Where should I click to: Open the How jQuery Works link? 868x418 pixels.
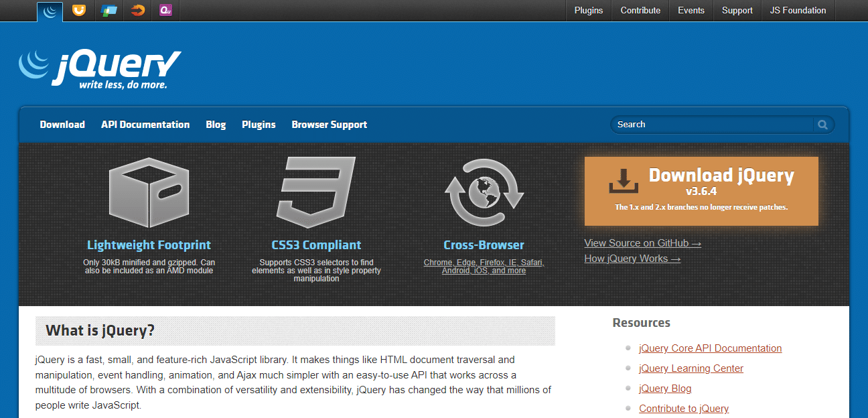[x=632, y=258]
